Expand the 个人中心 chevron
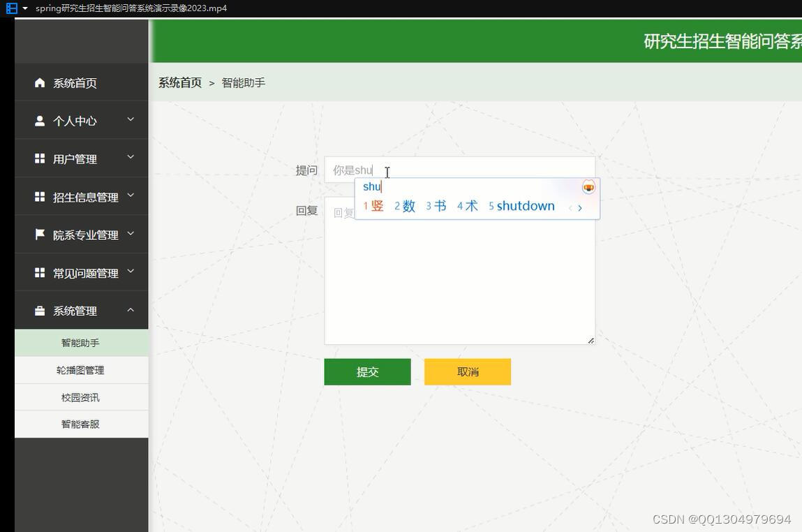 coord(131,119)
